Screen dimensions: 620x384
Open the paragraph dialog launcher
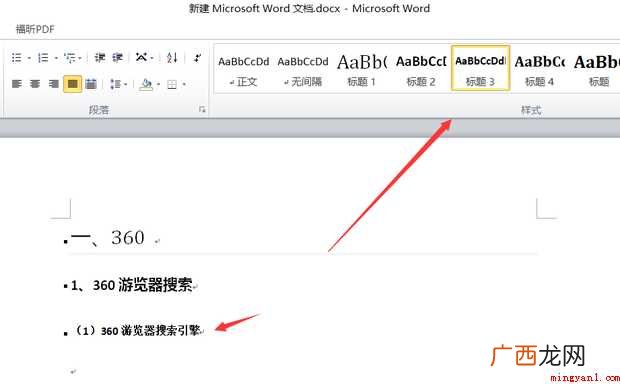tap(202, 109)
